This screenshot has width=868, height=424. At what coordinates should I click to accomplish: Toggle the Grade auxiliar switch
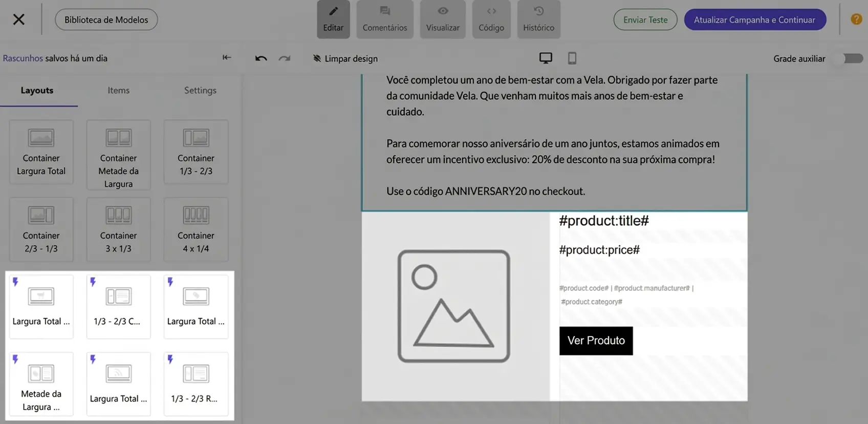click(x=852, y=58)
